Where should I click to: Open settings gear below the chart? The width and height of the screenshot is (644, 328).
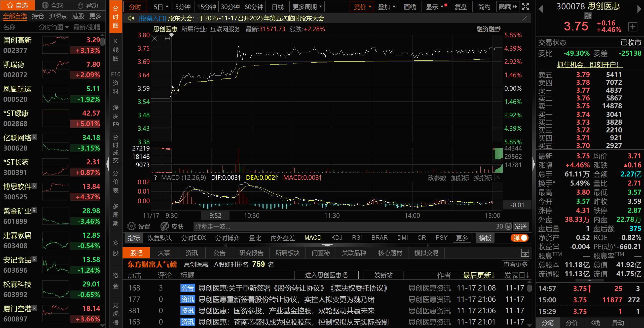[131, 226]
